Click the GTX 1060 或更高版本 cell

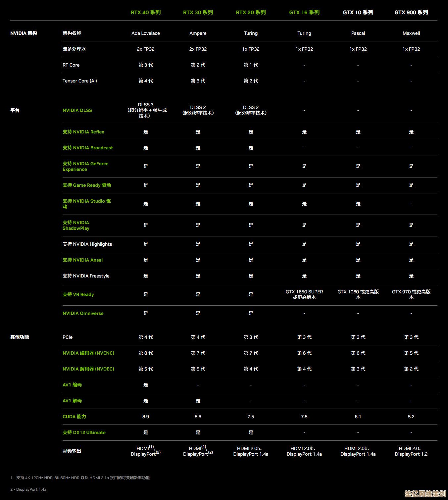point(358,294)
